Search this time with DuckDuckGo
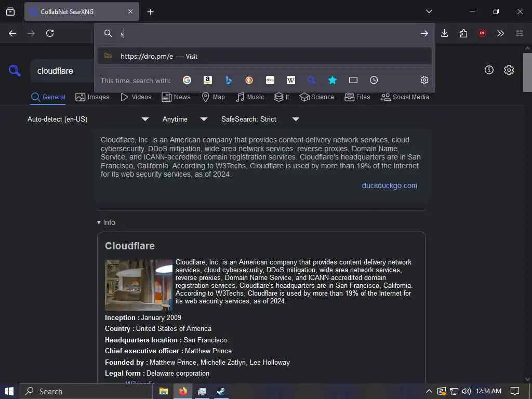This screenshot has height=399, width=532. pos(249,80)
